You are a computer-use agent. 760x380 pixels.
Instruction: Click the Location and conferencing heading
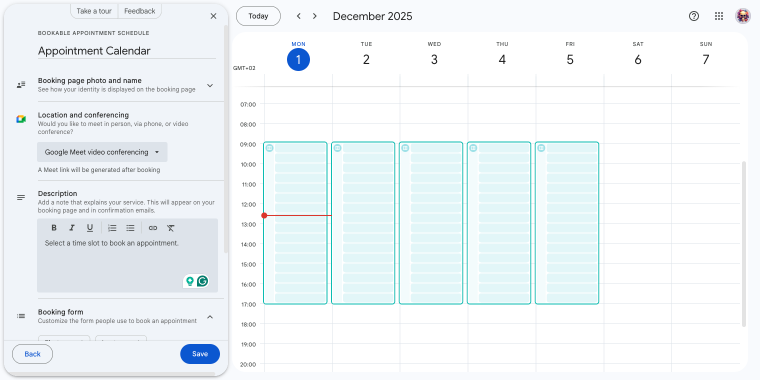[x=83, y=115]
